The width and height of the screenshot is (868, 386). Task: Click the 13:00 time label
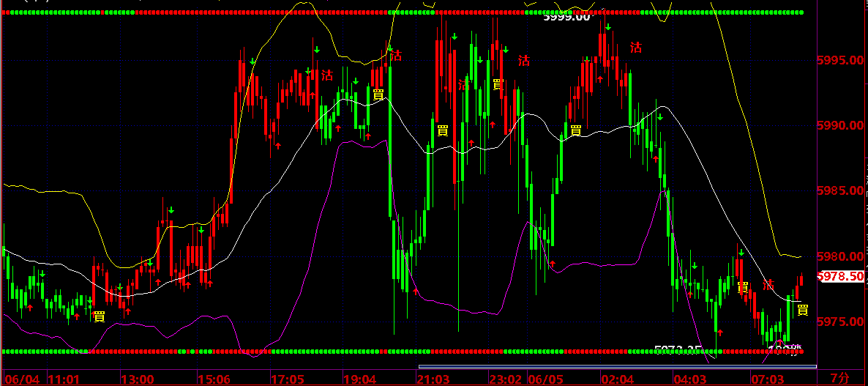pyautogui.click(x=138, y=379)
